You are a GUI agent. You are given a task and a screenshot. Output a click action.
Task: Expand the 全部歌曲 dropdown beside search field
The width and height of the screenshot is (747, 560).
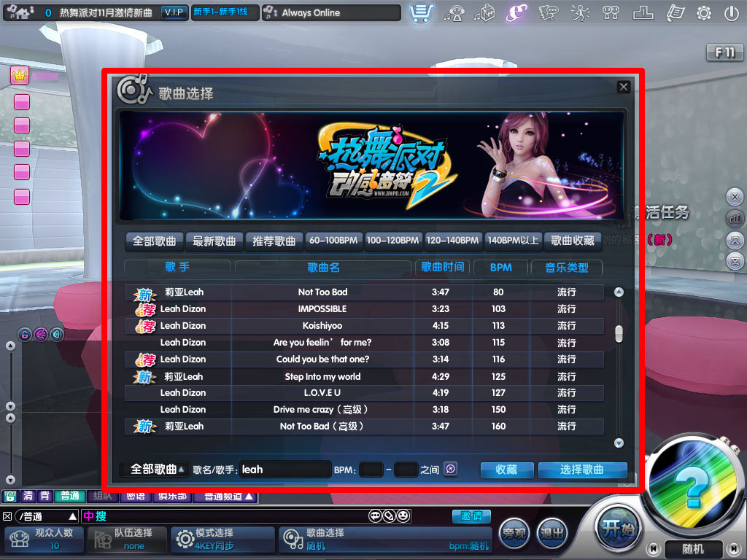pyautogui.click(x=157, y=469)
